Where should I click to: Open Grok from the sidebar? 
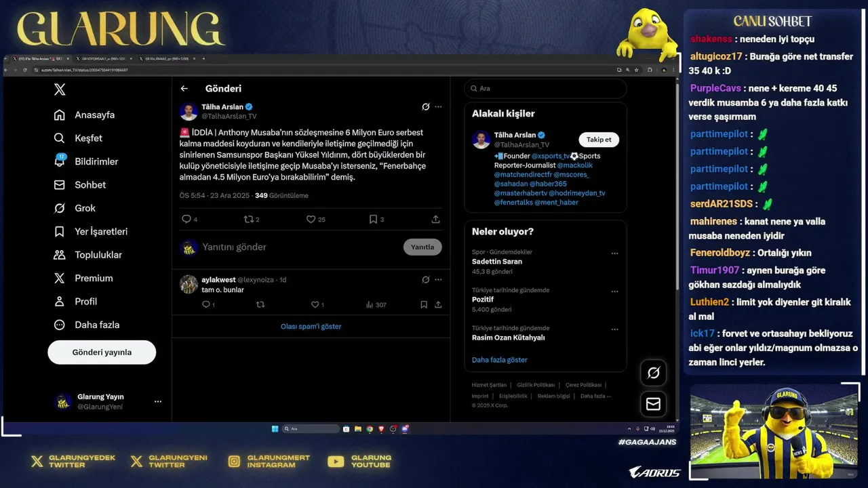click(75, 208)
